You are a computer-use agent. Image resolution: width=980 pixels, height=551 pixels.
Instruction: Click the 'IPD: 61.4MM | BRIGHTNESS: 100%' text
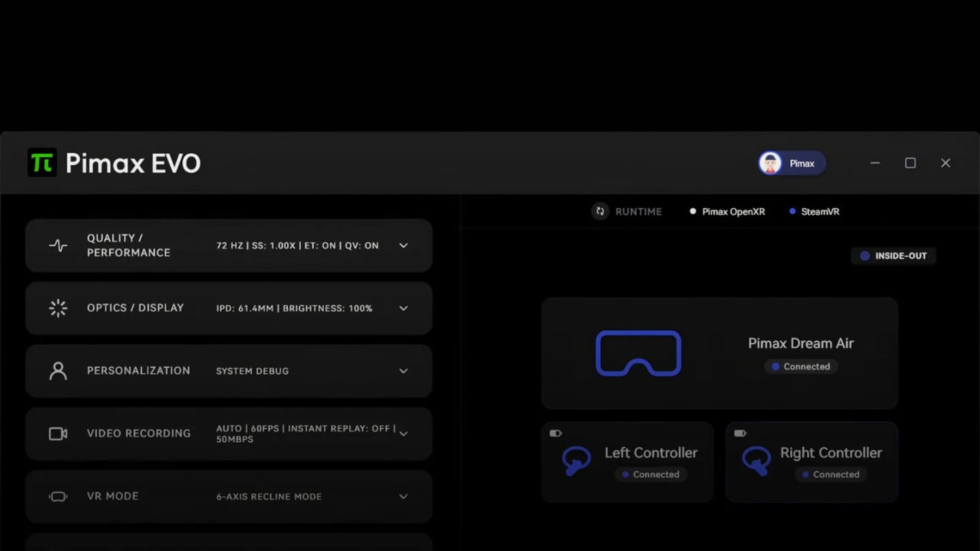pos(295,308)
